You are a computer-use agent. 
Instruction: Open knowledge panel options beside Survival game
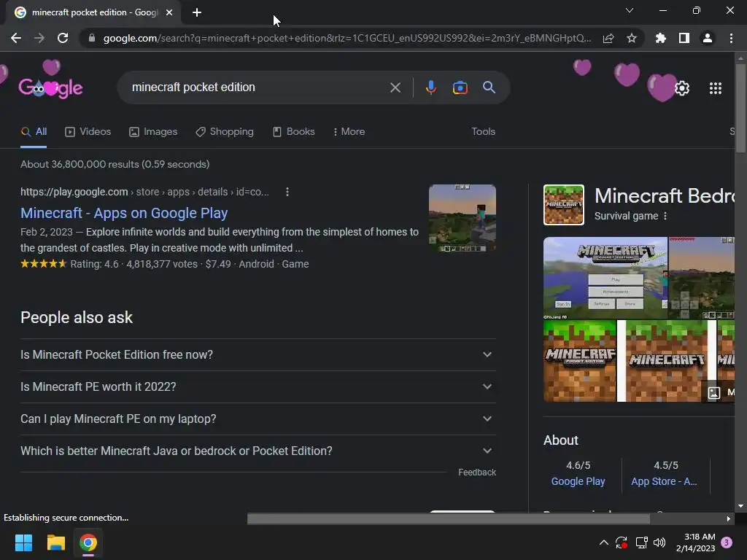(665, 216)
